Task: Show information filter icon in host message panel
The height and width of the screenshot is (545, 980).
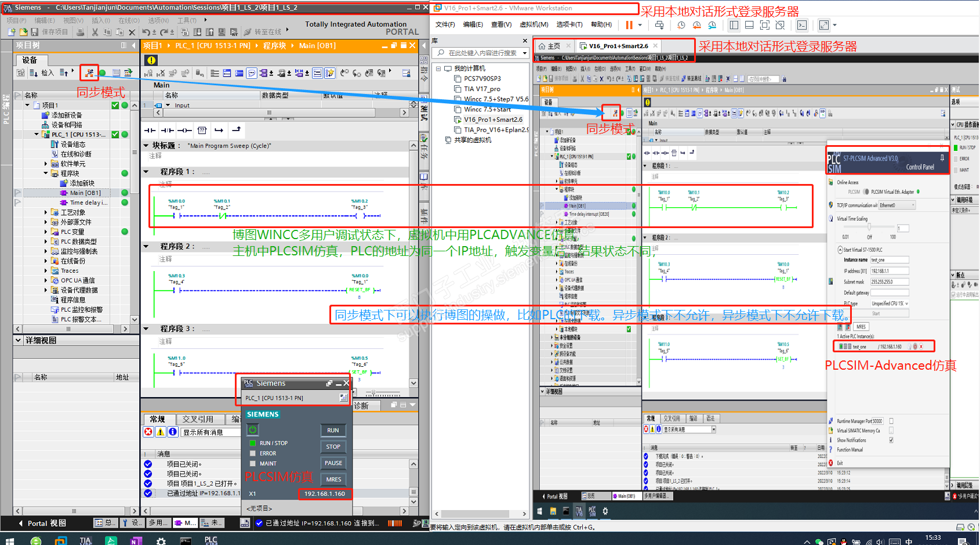Action: 173,432
